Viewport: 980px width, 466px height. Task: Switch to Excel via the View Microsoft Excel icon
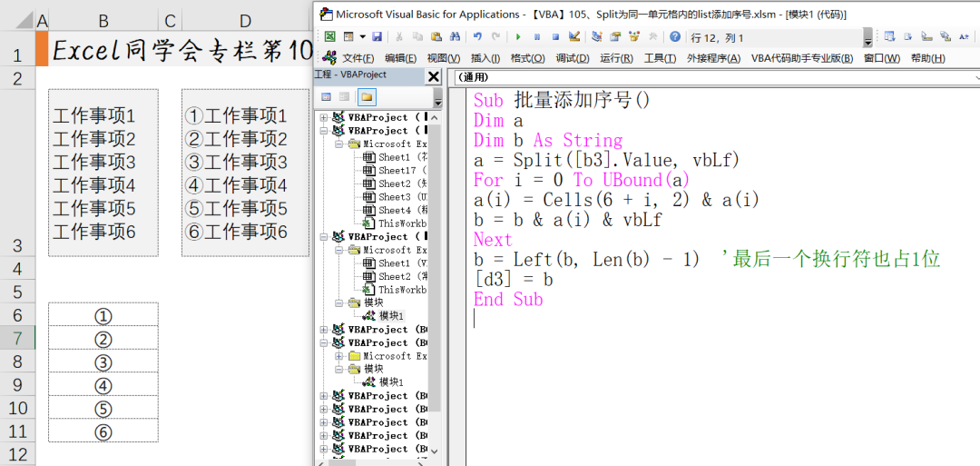click(x=329, y=37)
